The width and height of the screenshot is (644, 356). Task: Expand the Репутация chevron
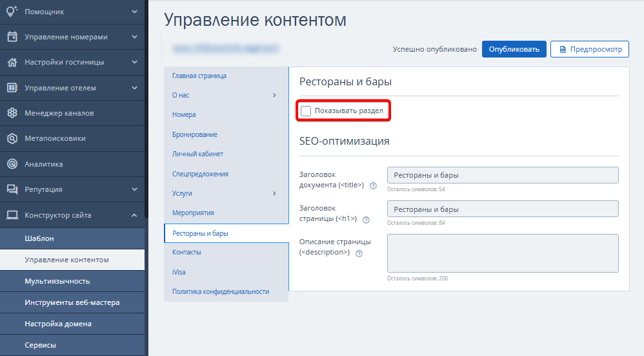[134, 189]
